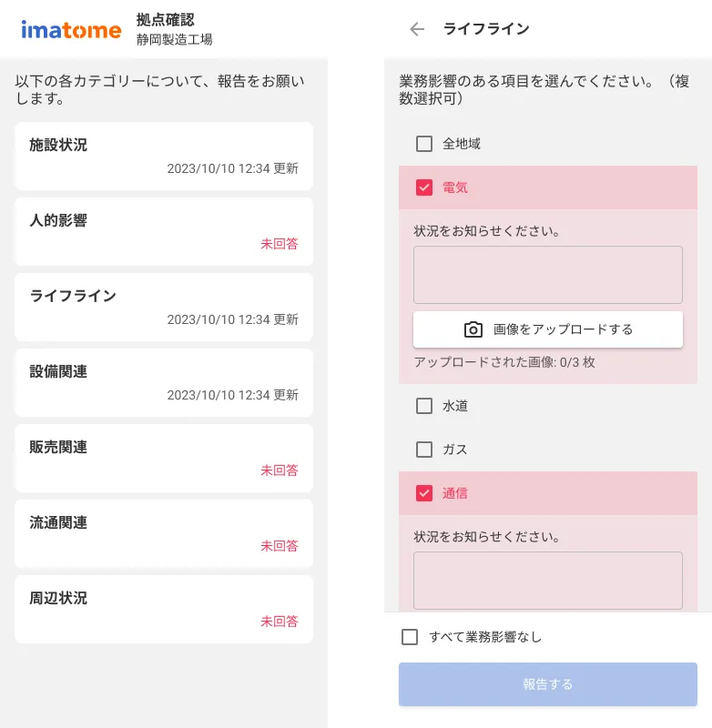The width and height of the screenshot is (712, 728).
Task: Select the 流通関連 category card
Action: coord(164,533)
